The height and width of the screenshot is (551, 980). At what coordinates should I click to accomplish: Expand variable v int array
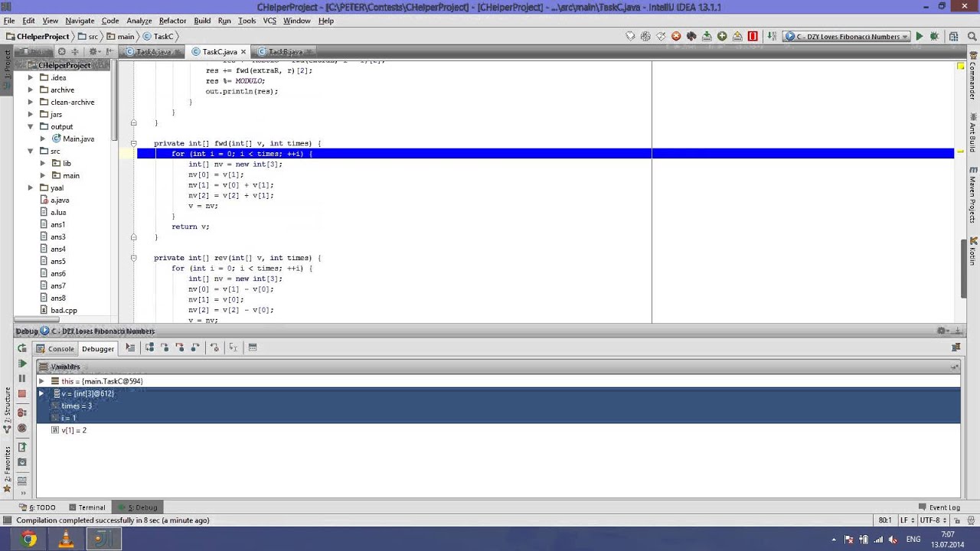click(41, 393)
